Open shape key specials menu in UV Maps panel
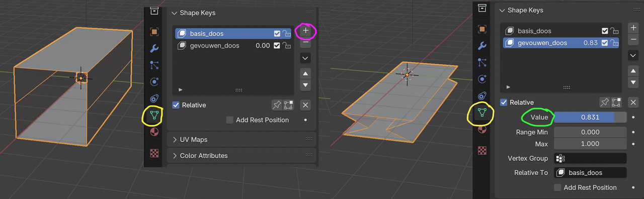 coord(305,58)
